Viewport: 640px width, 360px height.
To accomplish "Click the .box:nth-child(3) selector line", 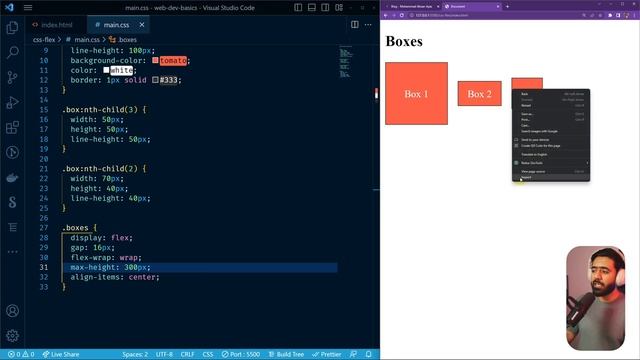I will [x=104, y=110].
